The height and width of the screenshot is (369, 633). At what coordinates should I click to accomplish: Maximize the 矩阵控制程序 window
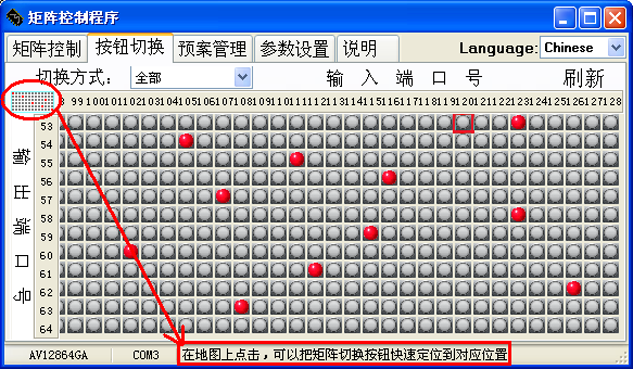590,18
